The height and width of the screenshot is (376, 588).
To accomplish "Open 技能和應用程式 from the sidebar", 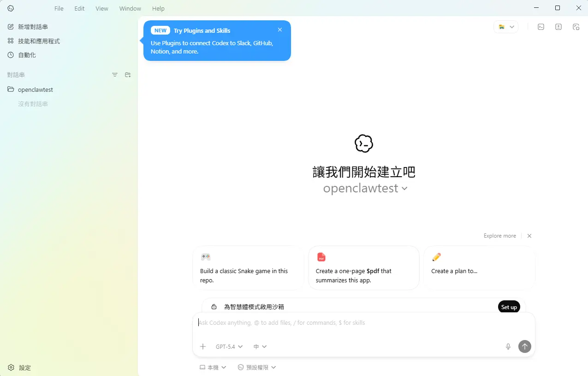I will click(11, 41).
